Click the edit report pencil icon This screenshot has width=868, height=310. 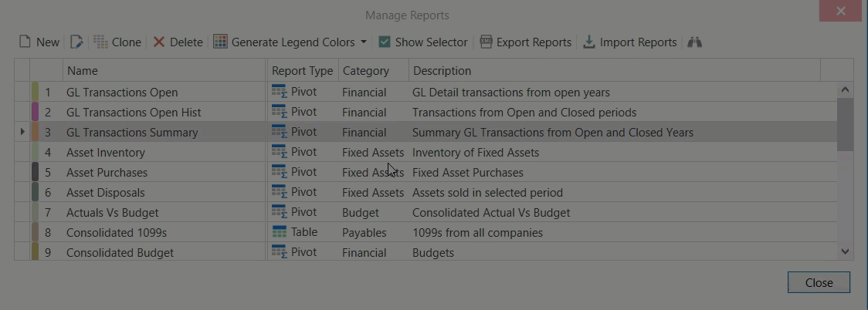[x=76, y=42]
